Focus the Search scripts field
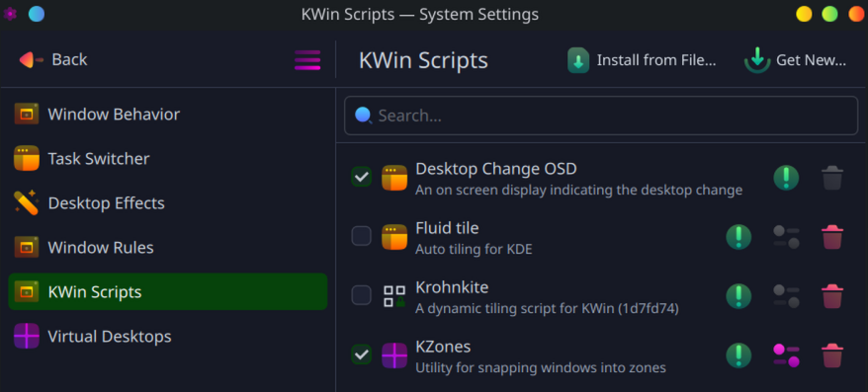868x392 pixels. coord(601,116)
